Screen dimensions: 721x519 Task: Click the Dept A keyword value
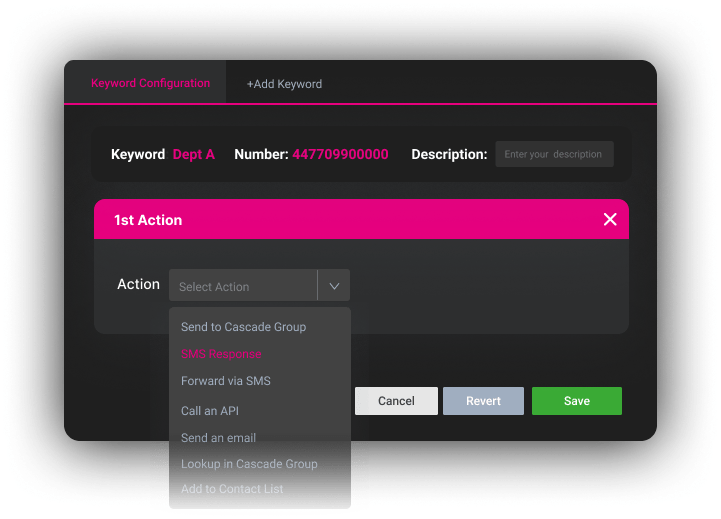193,155
